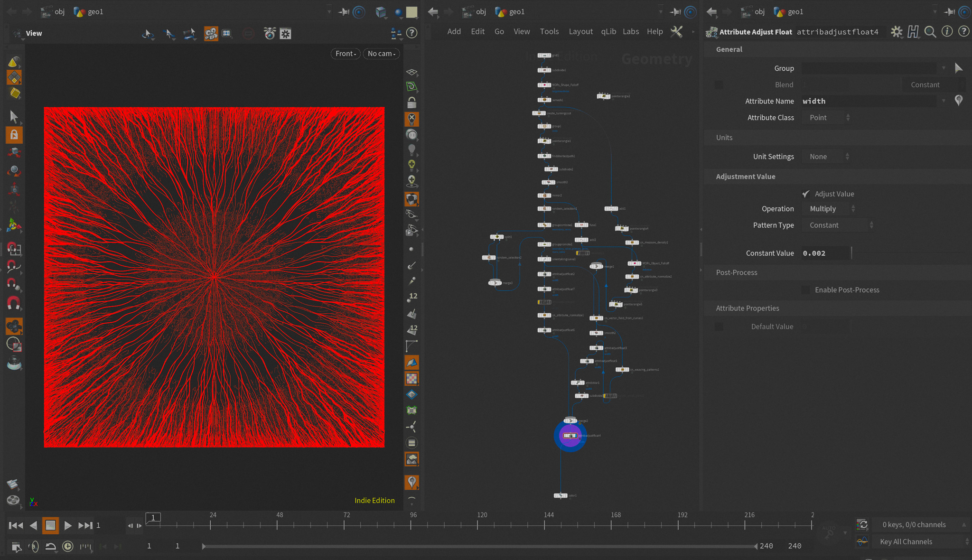Image resolution: width=972 pixels, height=560 pixels.
Task: Open the Front viewport view dropdown
Action: pos(345,54)
